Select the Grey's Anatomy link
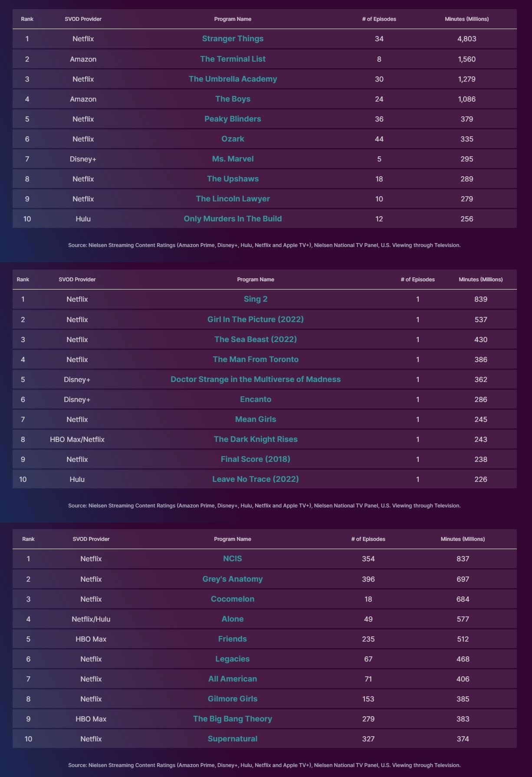532x777 pixels. pos(232,579)
